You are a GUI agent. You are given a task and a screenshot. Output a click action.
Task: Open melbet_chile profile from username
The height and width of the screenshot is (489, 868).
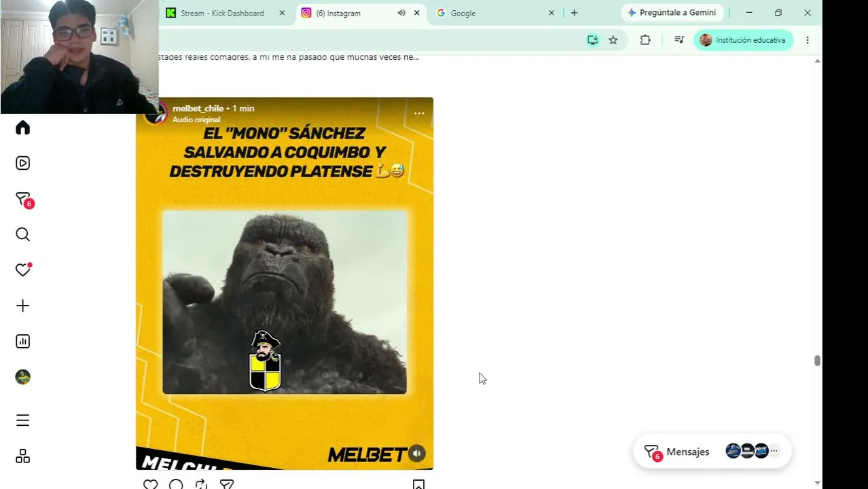[198, 108]
